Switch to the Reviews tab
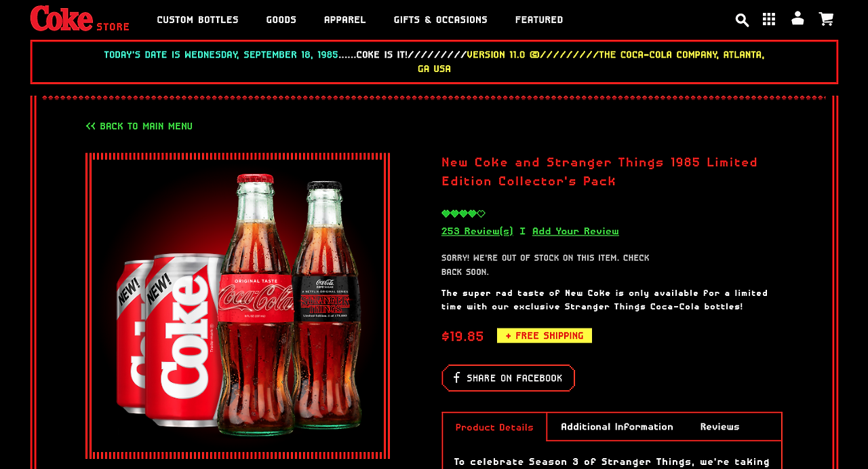Image resolution: width=868 pixels, height=469 pixels. click(x=720, y=427)
